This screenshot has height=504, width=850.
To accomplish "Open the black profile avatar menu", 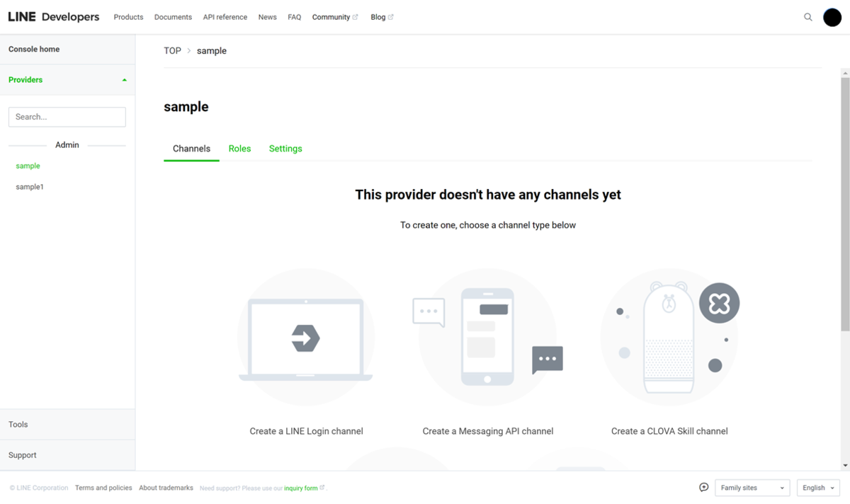I will 832,17.
